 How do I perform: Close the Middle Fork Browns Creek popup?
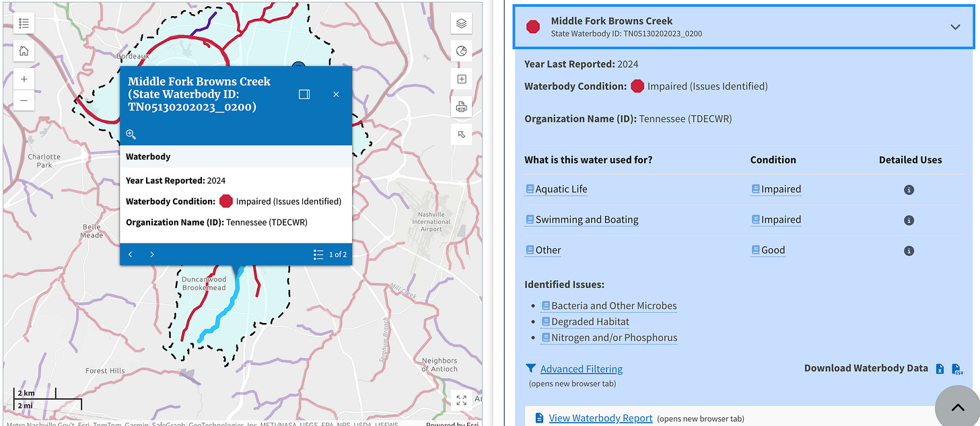tap(336, 94)
